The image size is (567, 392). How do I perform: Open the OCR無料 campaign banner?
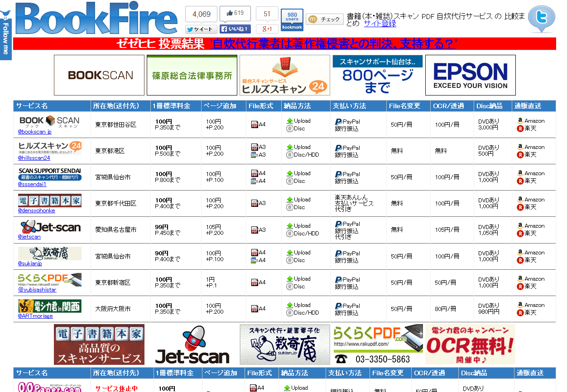click(471, 344)
